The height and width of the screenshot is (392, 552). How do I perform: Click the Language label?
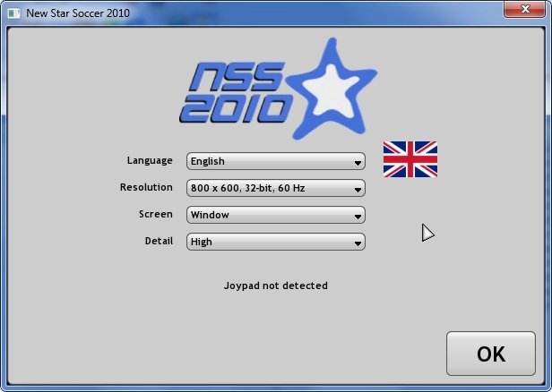150,160
